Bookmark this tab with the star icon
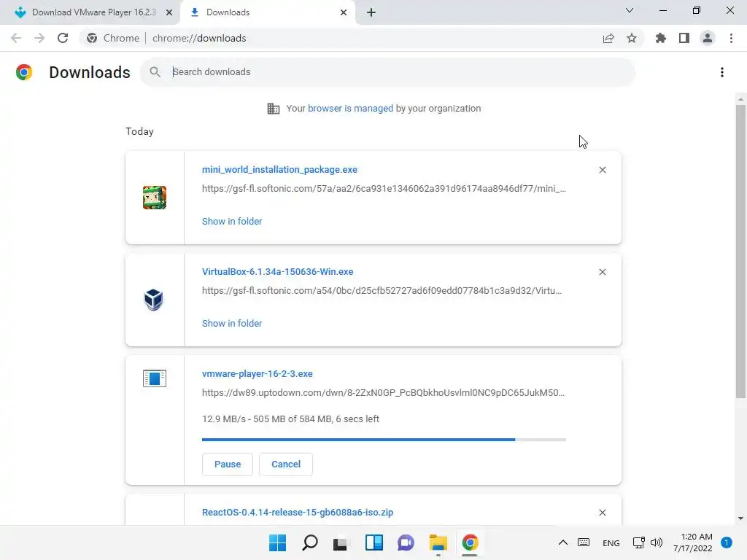Image resolution: width=747 pixels, height=560 pixels. point(632,38)
